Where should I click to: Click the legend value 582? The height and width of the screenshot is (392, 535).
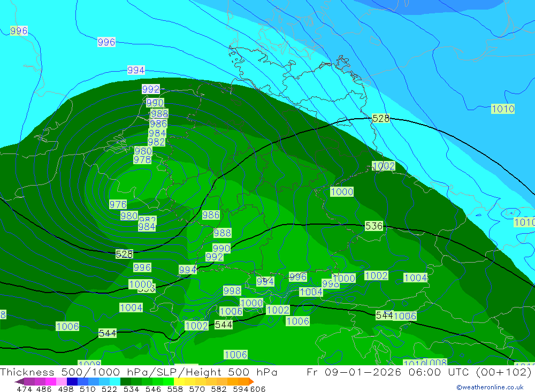tap(218, 389)
